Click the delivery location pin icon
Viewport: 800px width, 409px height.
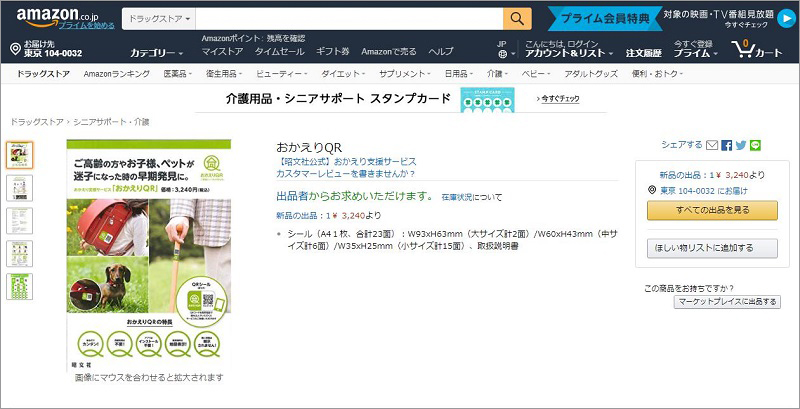15,49
